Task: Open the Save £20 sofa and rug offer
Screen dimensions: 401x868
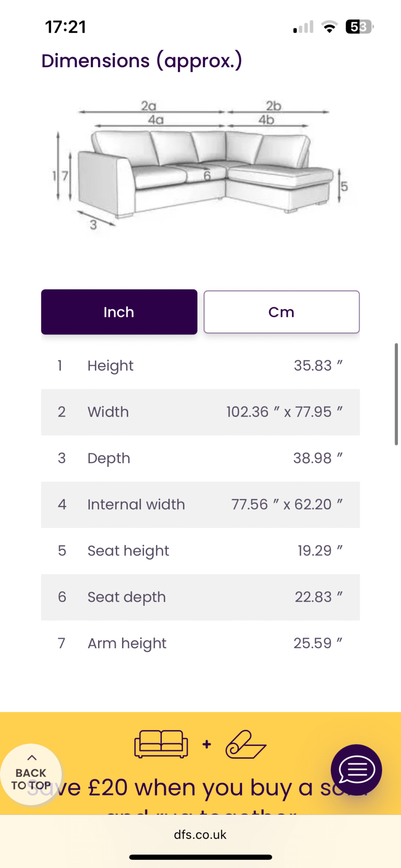Action: [x=200, y=787]
